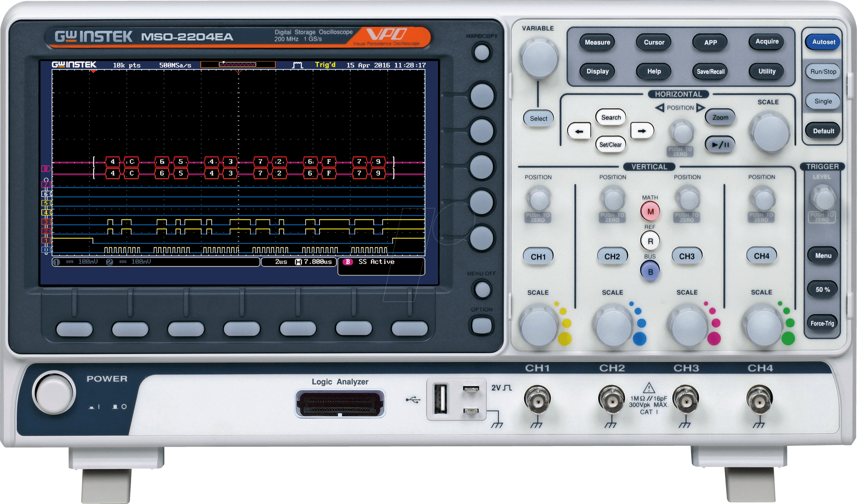857x504 pixels.
Task: Click the Save/Recall button
Action: click(710, 71)
